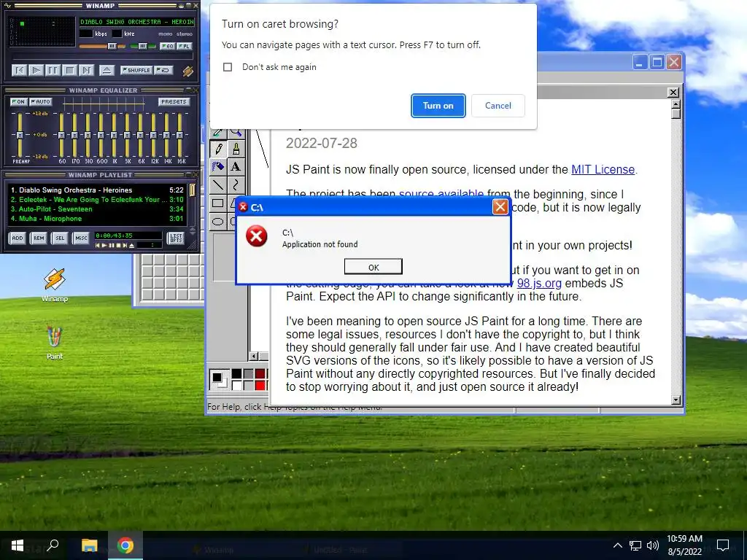Click OK in Application not found dialog

[373, 267]
